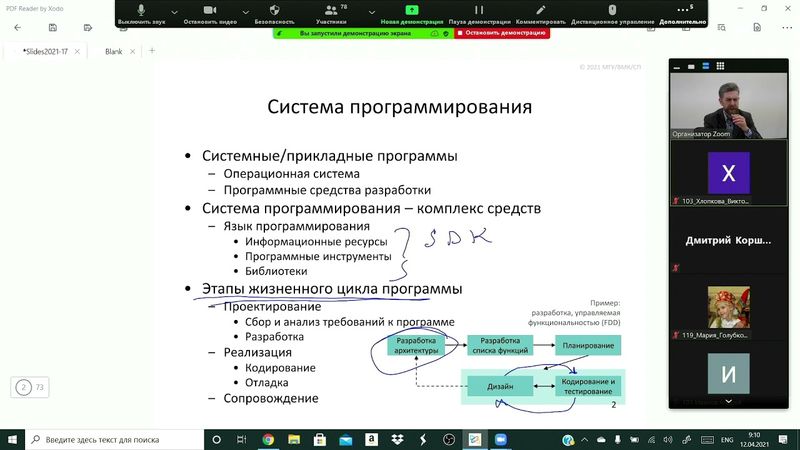Add a new tab with plus button

pyautogui.click(x=152, y=51)
